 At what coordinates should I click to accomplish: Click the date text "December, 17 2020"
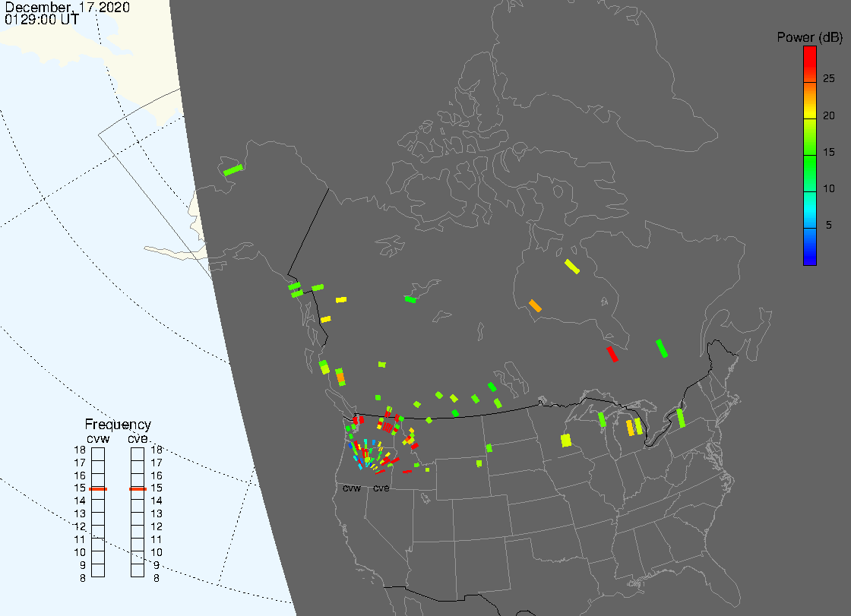pos(68,7)
